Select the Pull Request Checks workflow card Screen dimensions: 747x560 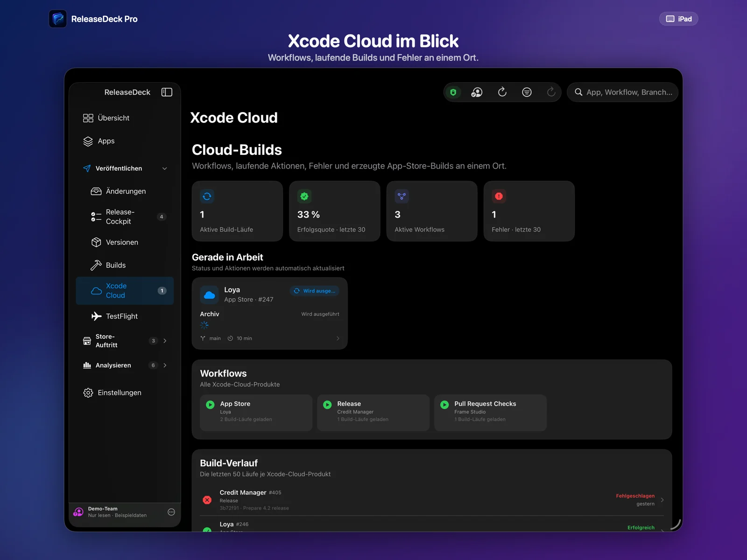(490, 413)
